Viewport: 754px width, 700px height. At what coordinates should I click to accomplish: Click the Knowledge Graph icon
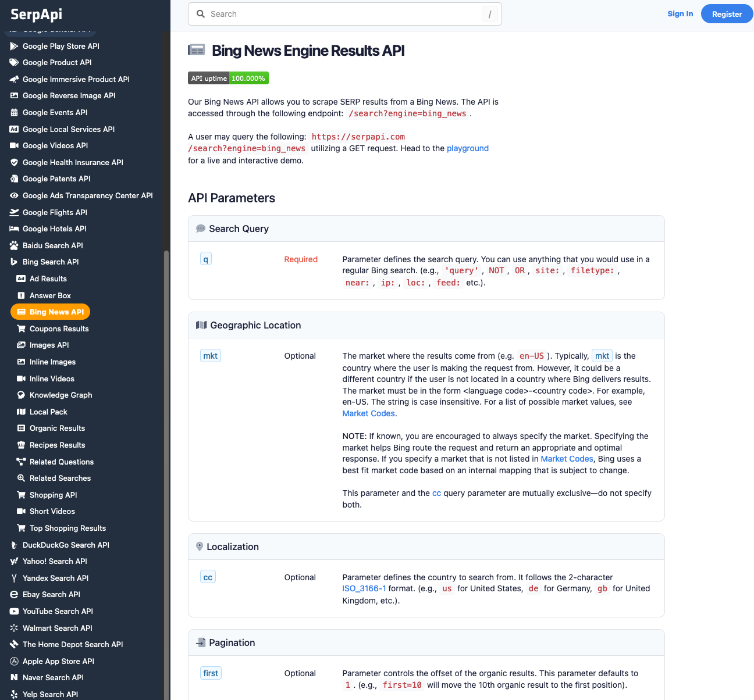tap(21, 395)
